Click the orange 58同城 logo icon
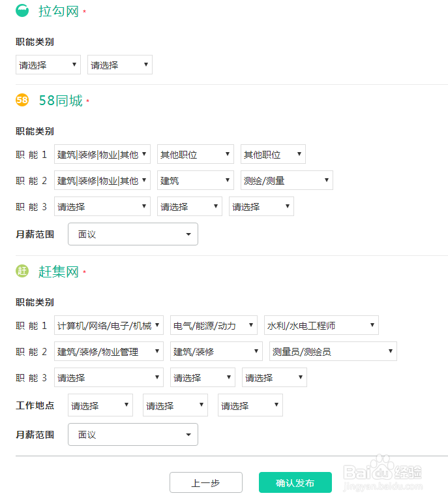448x502 pixels. coord(22,100)
